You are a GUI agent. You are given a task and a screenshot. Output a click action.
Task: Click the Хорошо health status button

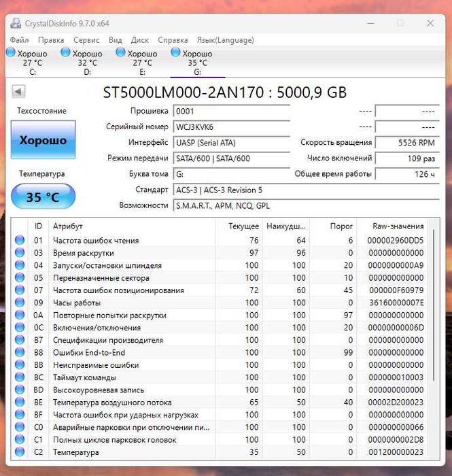coord(43,139)
